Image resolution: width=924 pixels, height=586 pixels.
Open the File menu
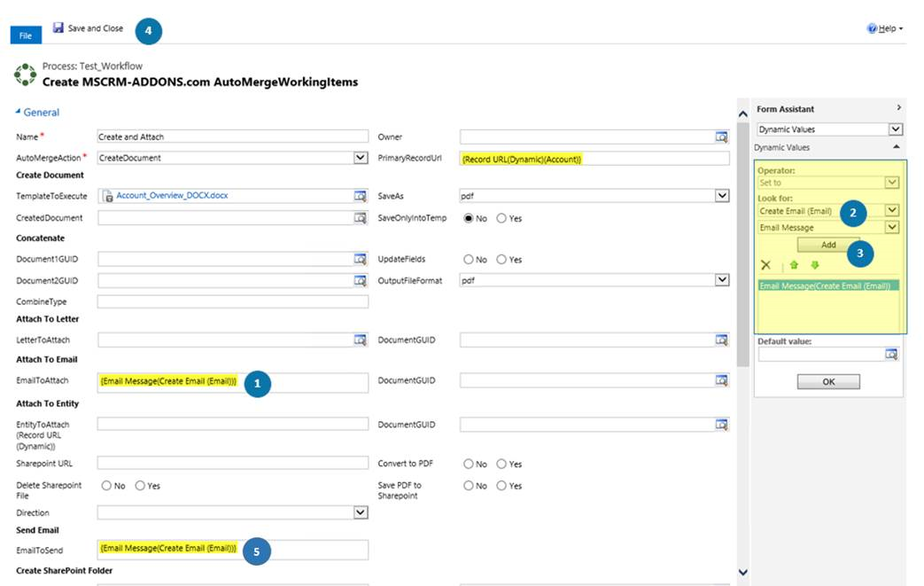click(26, 35)
